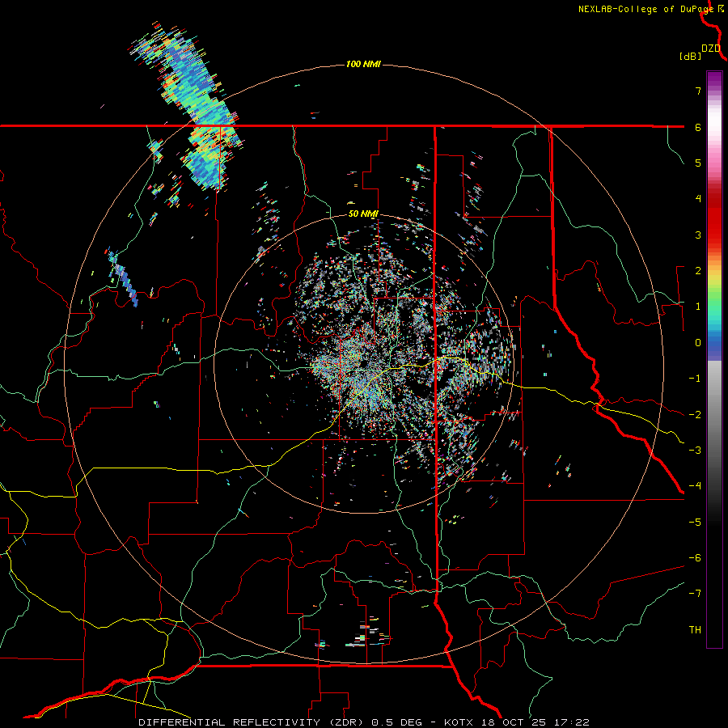
Task: Click the -5 dB scale label
Action: pos(695,523)
